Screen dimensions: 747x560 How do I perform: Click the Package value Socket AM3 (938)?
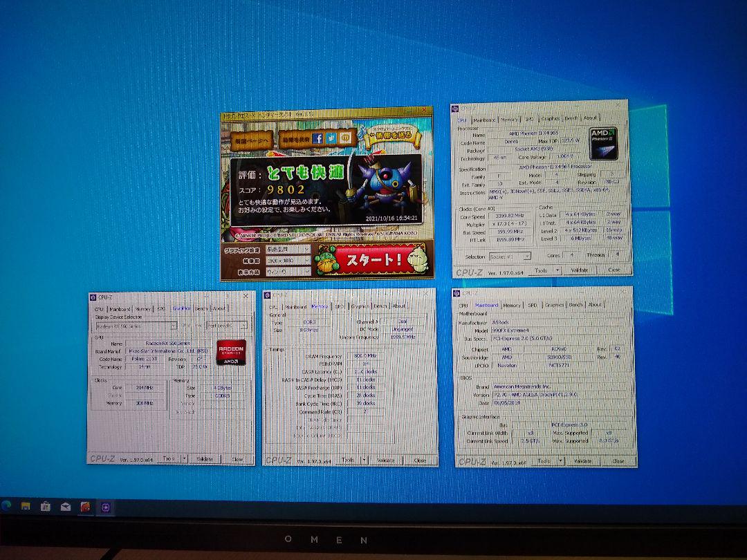pyautogui.click(x=535, y=149)
